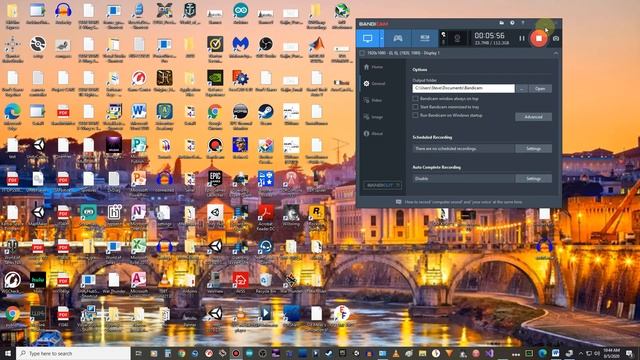The width and height of the screenshot is (640, 360).
Task: Open the Image tab in Bandicam sidebar
Action: pos(373,117)
